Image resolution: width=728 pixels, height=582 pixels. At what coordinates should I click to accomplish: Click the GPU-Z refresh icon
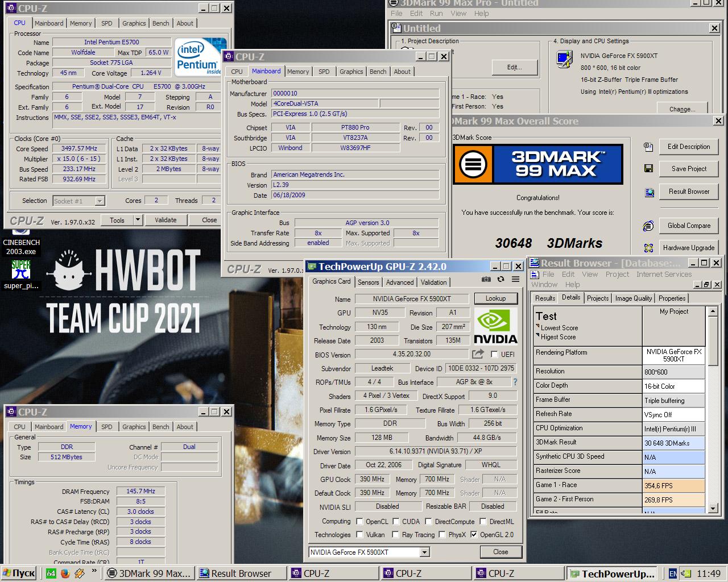pyautogui.click(x=500, y=279)
